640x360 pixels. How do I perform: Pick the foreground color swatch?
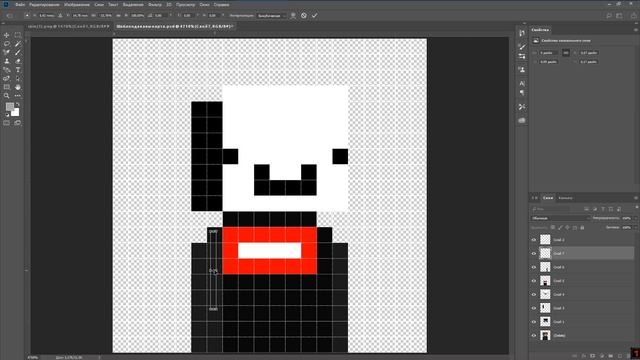[x=9, y=107]
